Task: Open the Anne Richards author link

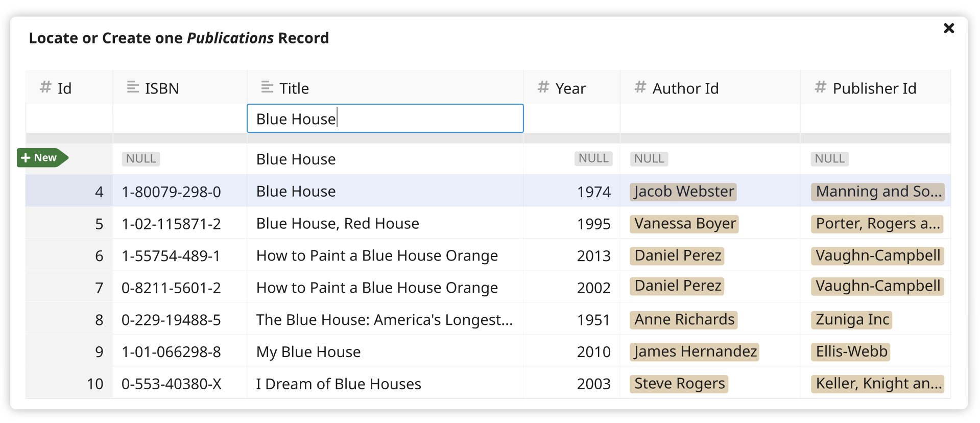Action: coord(684,320)
